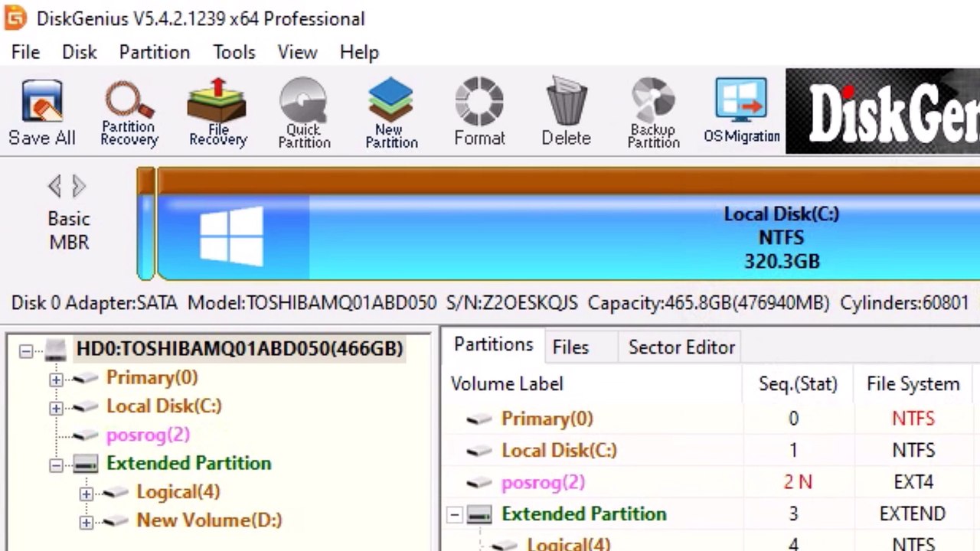Click the Extended Partition icon in tree
This screenshot has width=980, height=551.
click(x=85, y=464)
